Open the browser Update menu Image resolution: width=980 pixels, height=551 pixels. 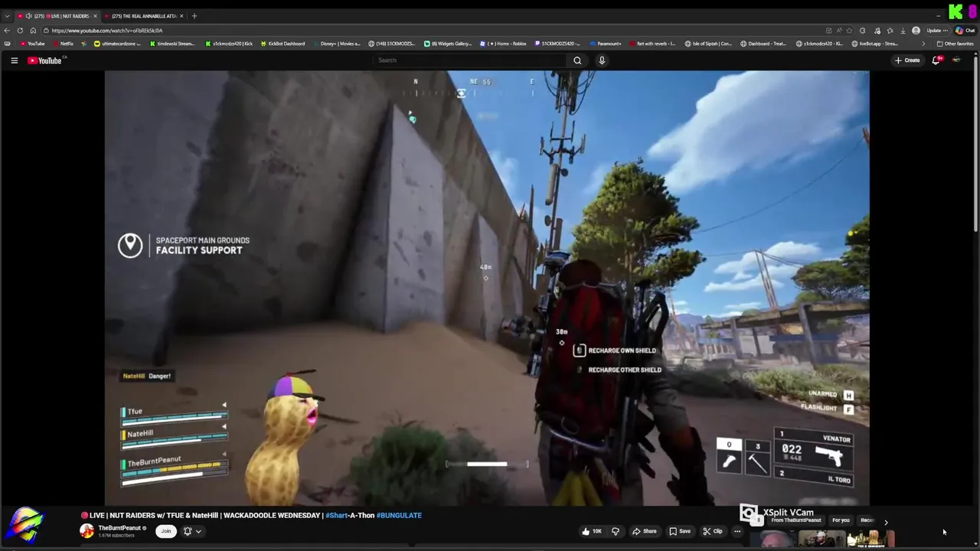(x=938, y=31)
